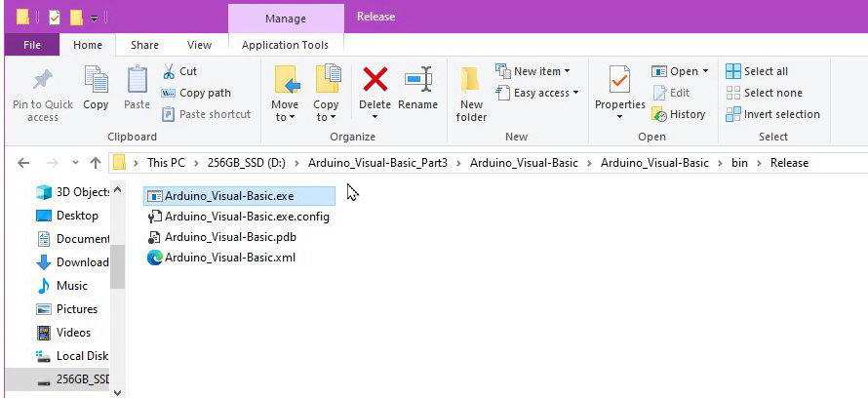Open Properties with the checkmark icon

pyautogui.click(x=619, y=82)
